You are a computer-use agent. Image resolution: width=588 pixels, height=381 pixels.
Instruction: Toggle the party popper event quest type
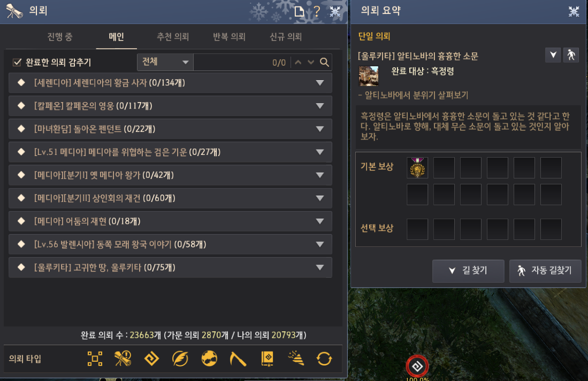(296, 359)
